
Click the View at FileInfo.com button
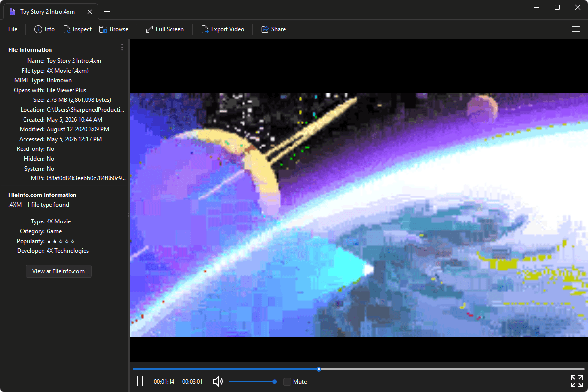59,271
